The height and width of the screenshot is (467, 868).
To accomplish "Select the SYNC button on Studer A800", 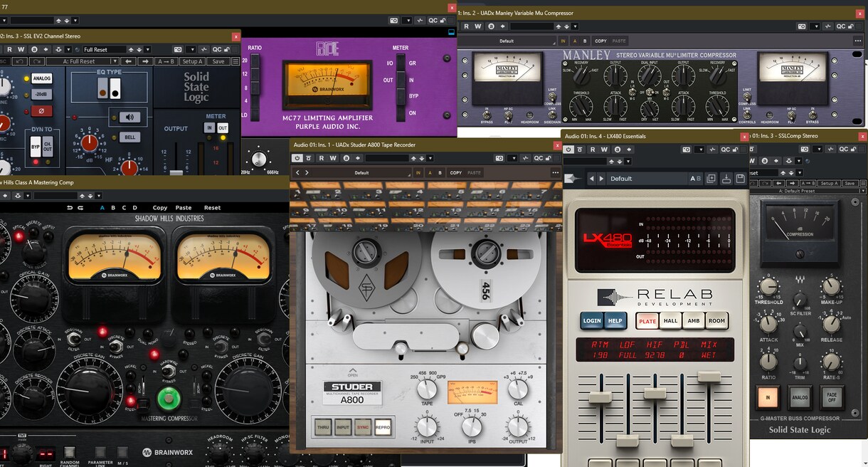I will [x=363, y=426].
